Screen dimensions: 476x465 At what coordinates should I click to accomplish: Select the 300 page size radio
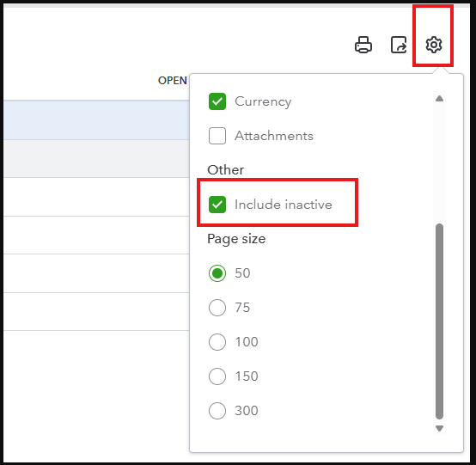(217, 411)
